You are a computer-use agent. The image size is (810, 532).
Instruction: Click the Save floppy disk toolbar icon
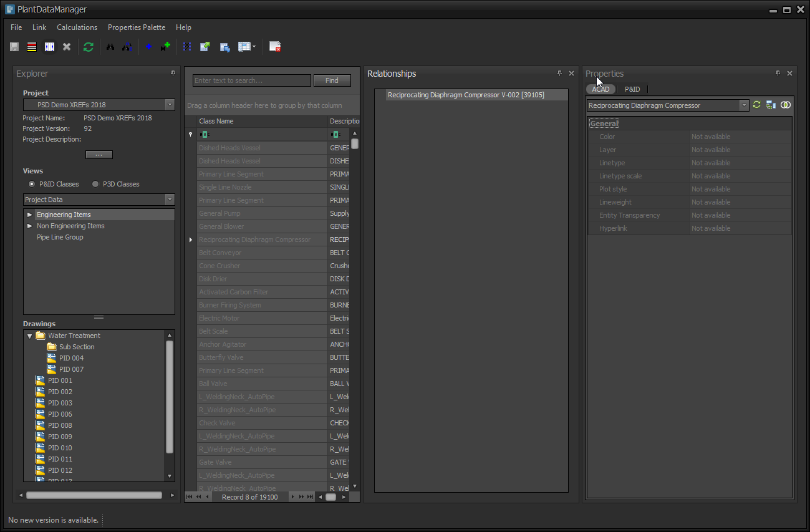point(14,47)
